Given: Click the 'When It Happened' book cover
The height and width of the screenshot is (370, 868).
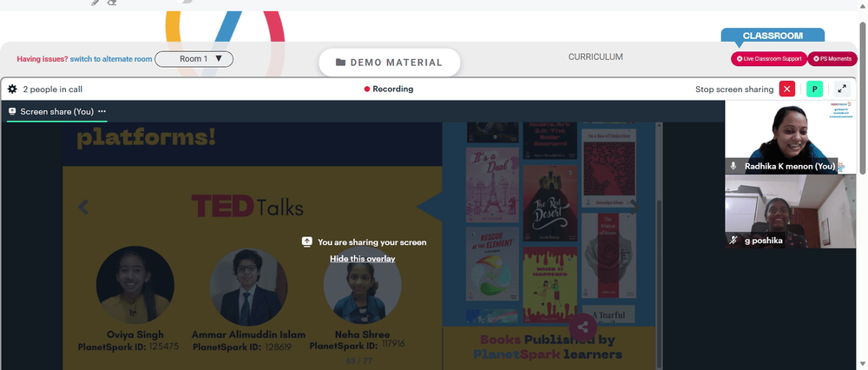Looking at the screenshot, I should pos(549,284).
